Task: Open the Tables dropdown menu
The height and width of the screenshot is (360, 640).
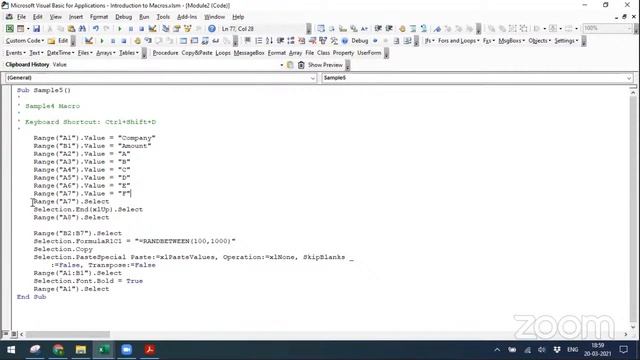Action: 129,53
